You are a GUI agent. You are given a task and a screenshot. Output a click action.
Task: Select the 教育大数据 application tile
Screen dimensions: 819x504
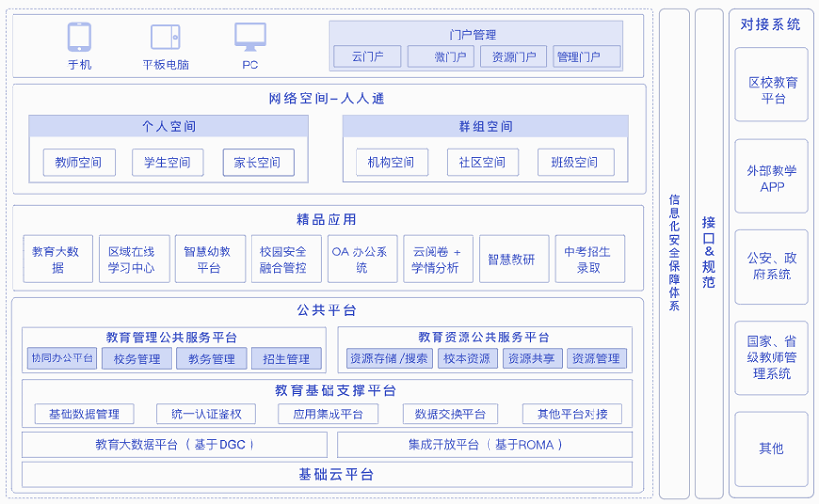[x=58, y=259]
